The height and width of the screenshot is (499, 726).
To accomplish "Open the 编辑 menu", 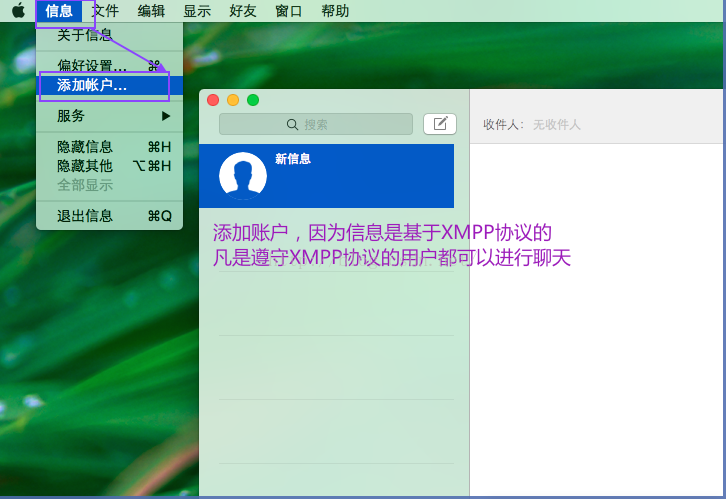I will tap(151, 11).
